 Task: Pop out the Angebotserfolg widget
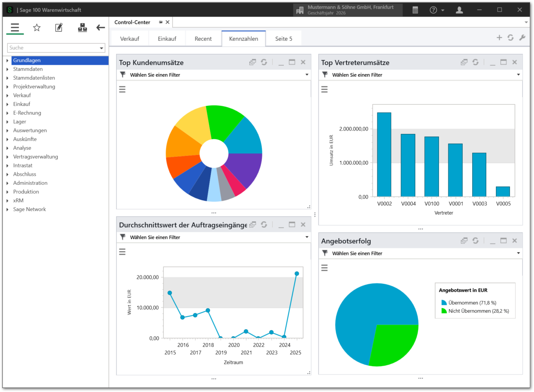pyautogui.click(x=464, y=240)
